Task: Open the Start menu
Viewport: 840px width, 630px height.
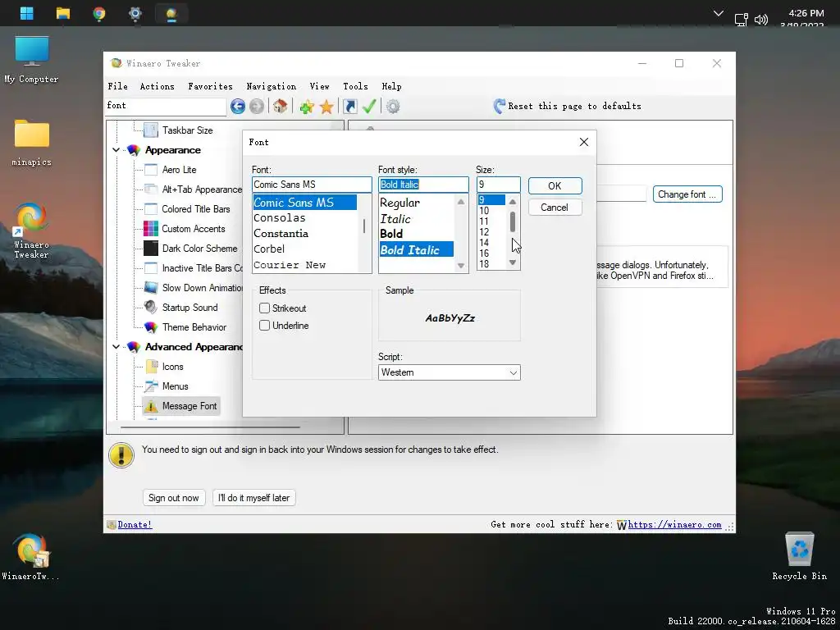Action: pyautogui.click(x=27, y=13)
